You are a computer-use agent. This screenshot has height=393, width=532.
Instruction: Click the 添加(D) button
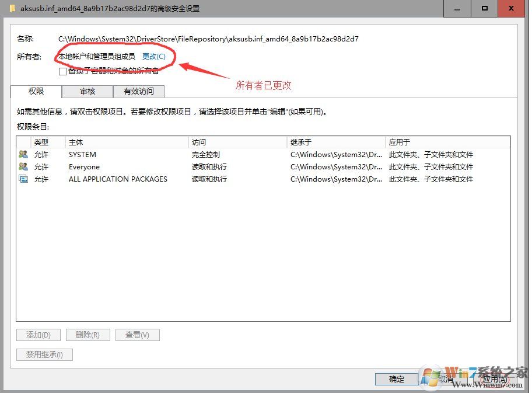38,335
